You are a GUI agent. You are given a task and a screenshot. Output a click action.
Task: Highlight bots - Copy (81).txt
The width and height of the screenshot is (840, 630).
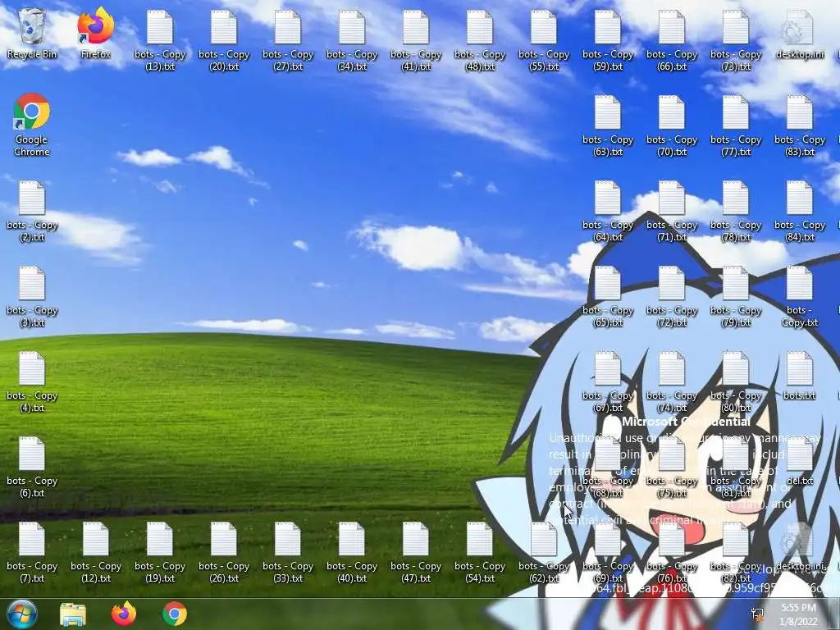pyautogui.click(x=736, y=467)
